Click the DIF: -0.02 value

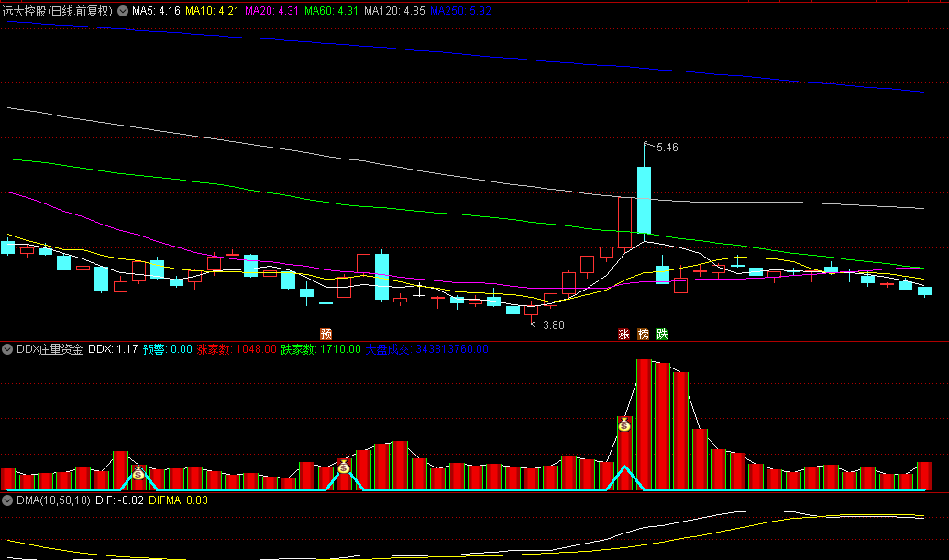[120, 500]
